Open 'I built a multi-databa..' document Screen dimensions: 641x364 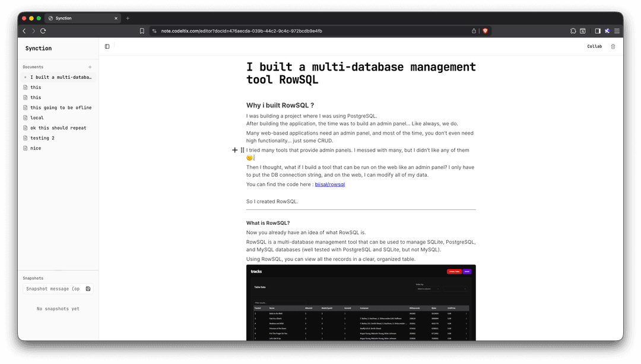[58, 77]
